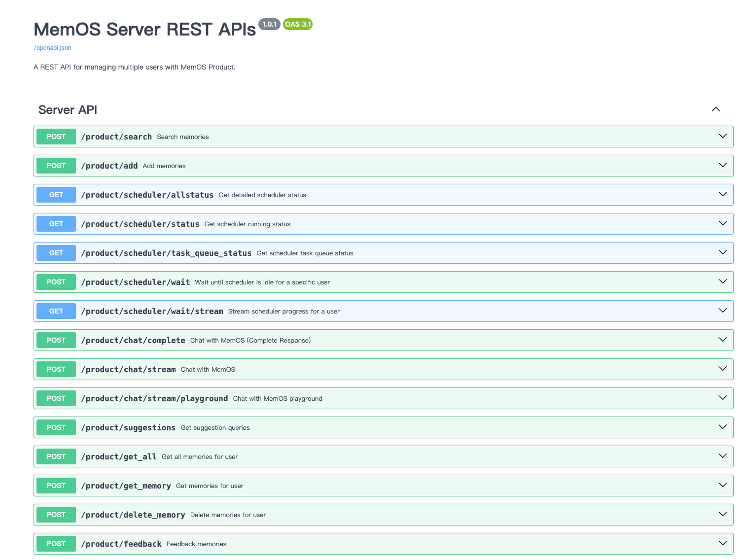The height and width of the screenshot is (560, 746).
Task: Expand /product/chat/stream chevron icon
Action: tap(722, 369)
